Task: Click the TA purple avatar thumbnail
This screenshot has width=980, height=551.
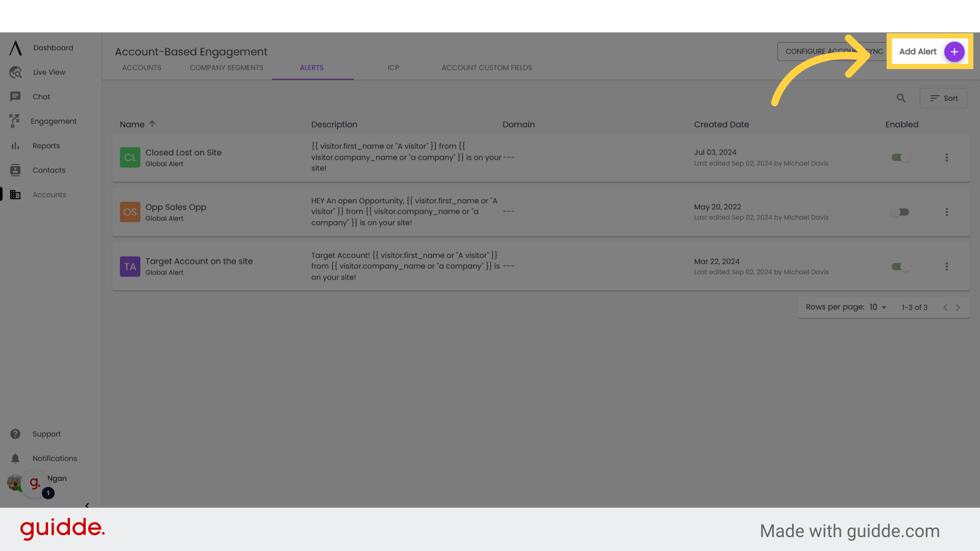Action: (x=130, y=267)
